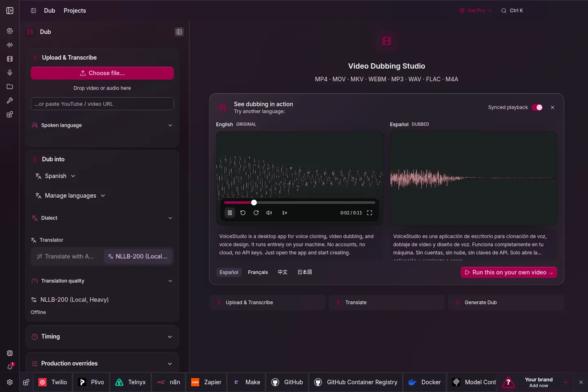The height and width of the screenshot is (392, 588).
Task: Enter fullscreen on the demo player
Action: 370,213
